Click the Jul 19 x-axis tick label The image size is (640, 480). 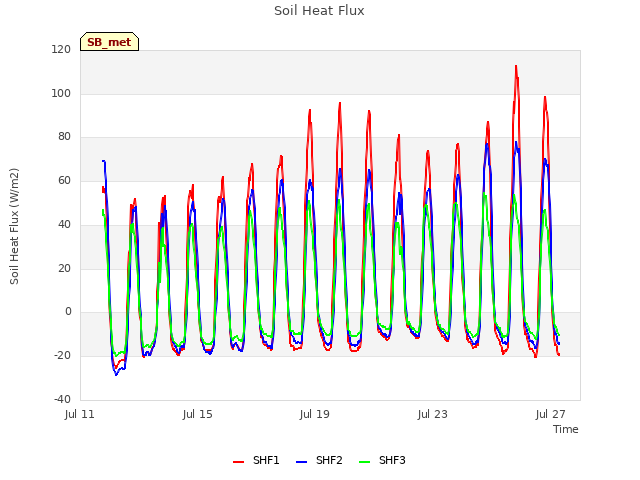[315, 414]
